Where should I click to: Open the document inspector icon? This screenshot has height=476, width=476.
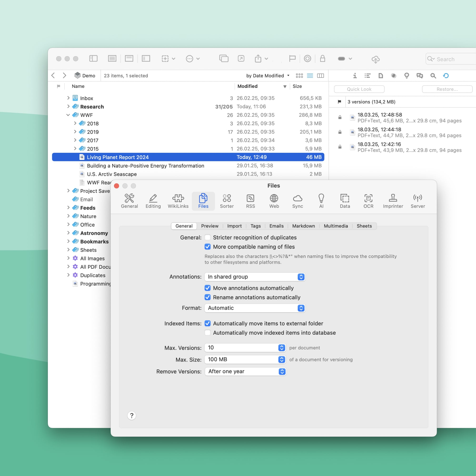tap(381, 76)
